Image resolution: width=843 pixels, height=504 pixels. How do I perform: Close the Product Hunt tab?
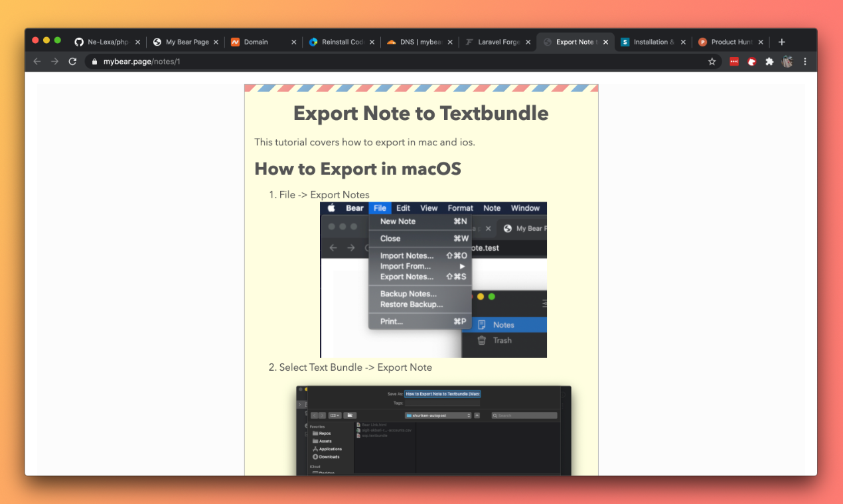[761, 42]
